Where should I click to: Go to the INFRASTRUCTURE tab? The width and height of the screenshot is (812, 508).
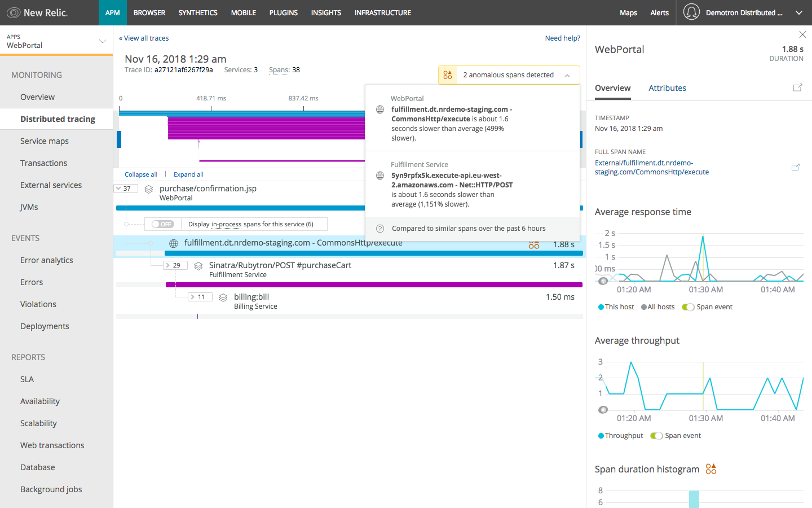pos(383,12)
